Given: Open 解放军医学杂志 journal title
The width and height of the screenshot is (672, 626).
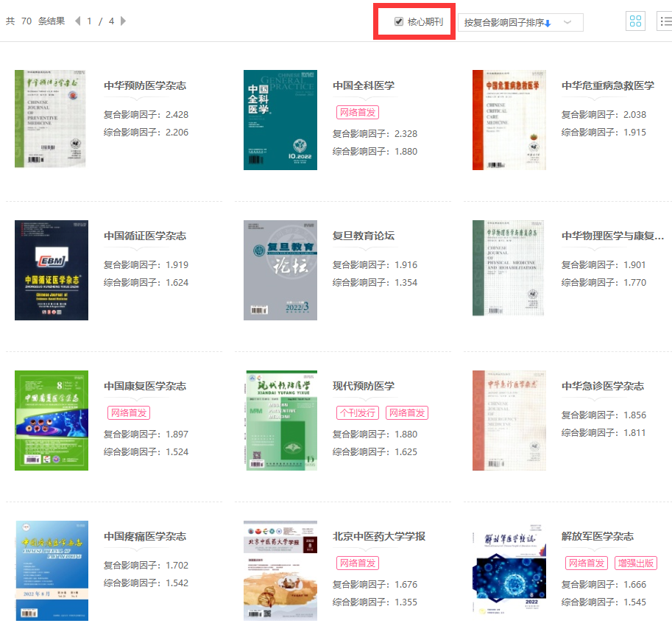Looking at the screenshot, I should tap(598, 536).
